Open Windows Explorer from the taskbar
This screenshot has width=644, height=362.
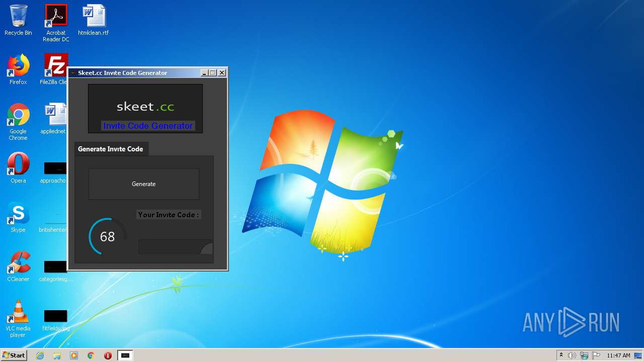click(57, 355)
